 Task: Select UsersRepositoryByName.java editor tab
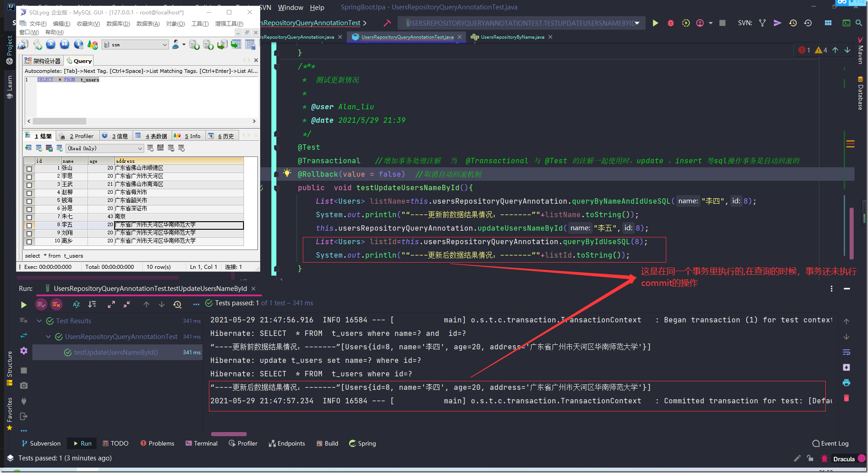point(512,37)
